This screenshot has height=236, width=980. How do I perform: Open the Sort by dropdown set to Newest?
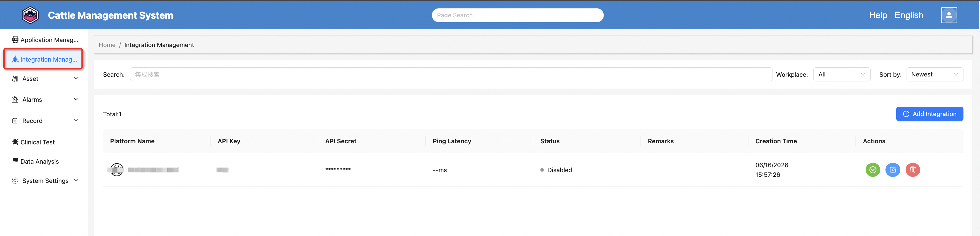[934, 74]
